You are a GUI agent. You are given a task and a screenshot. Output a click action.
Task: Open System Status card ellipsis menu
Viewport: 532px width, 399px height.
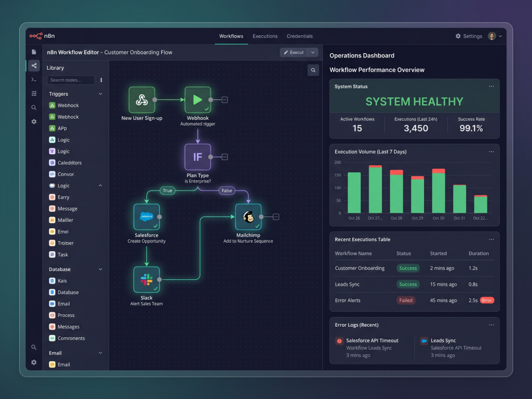[491, 87]
